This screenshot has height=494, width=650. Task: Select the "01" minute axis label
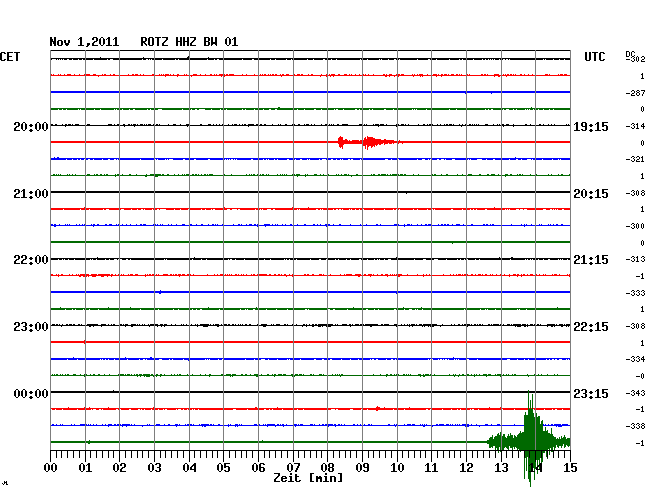pyautogui.click(x=85, y=468)
